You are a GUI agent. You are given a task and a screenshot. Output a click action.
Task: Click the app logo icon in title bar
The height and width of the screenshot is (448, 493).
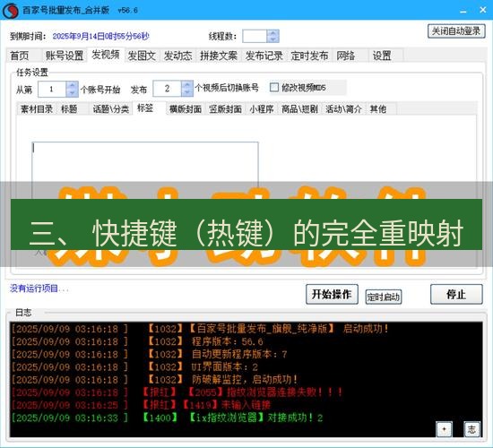point(10,10)
